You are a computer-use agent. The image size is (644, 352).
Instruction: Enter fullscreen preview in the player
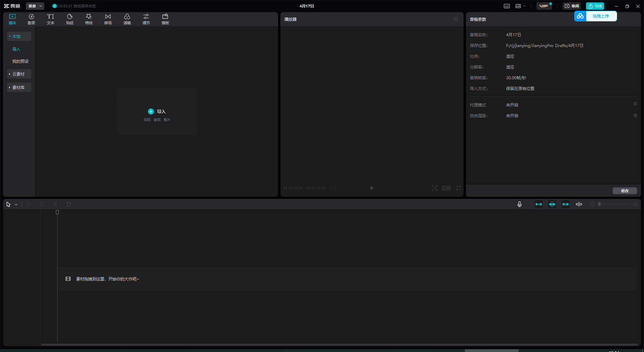[459, 188]
